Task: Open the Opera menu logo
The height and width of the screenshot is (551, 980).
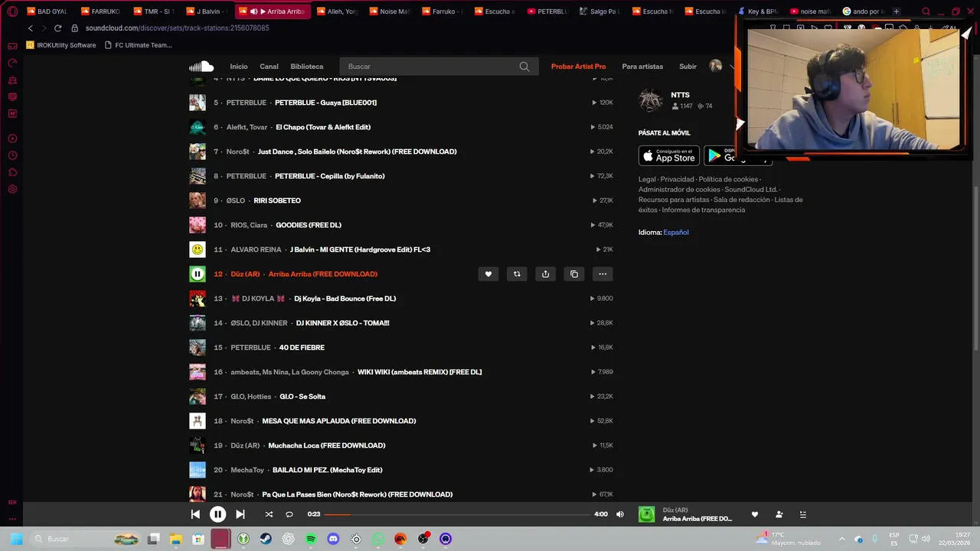Action: click(x=12, y=11)
